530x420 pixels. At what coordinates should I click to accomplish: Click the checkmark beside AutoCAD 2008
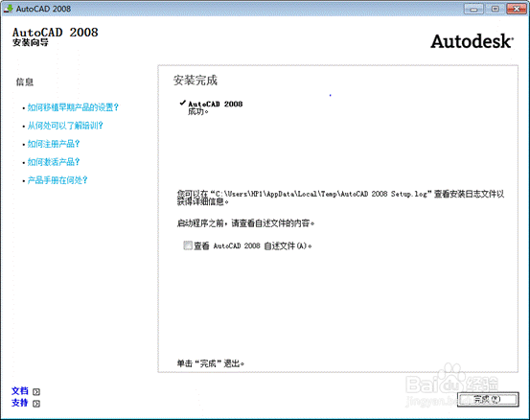point(183,103)
